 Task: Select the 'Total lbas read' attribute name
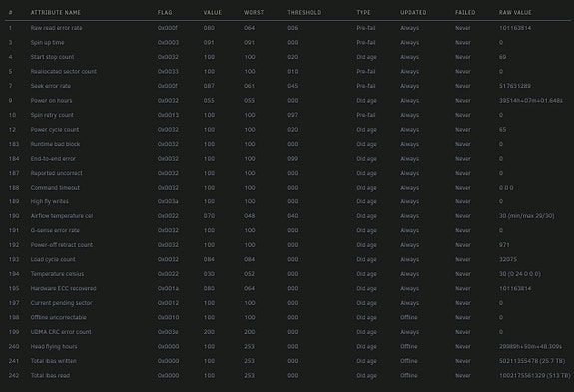(x=50, y=376)
